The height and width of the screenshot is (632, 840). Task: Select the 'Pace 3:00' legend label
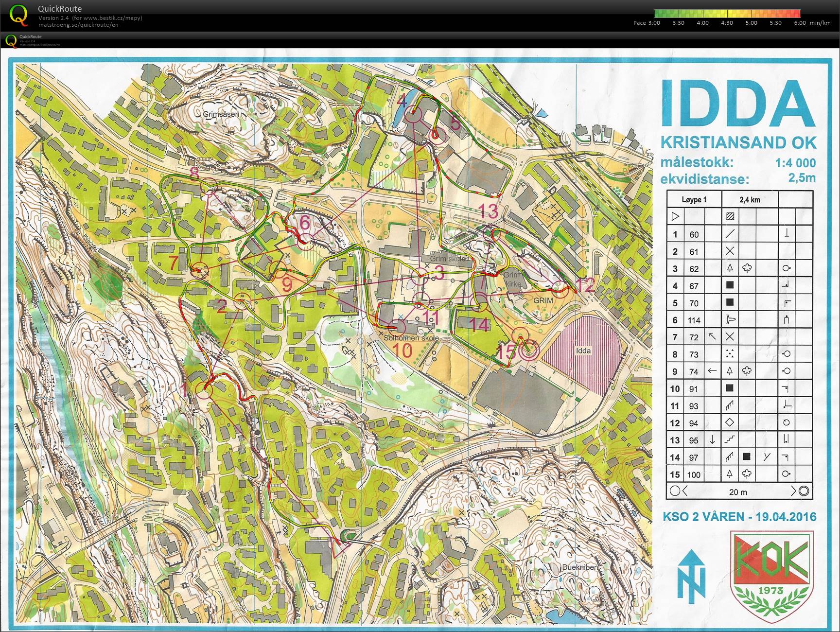pos(647,23)
